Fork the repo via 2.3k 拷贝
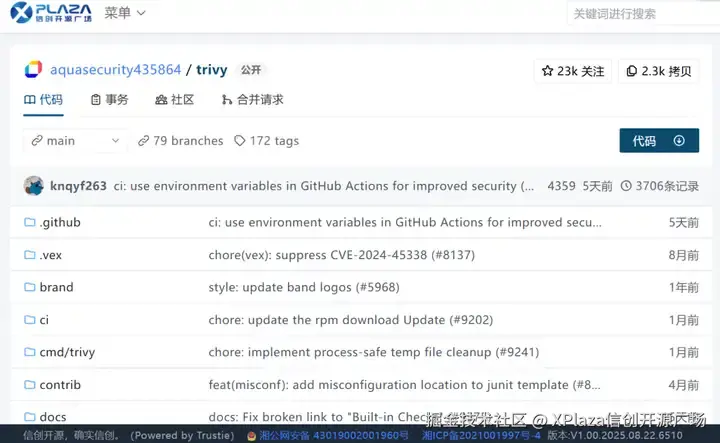This screenshot has height=443, width=720. [x=659, y=71]
